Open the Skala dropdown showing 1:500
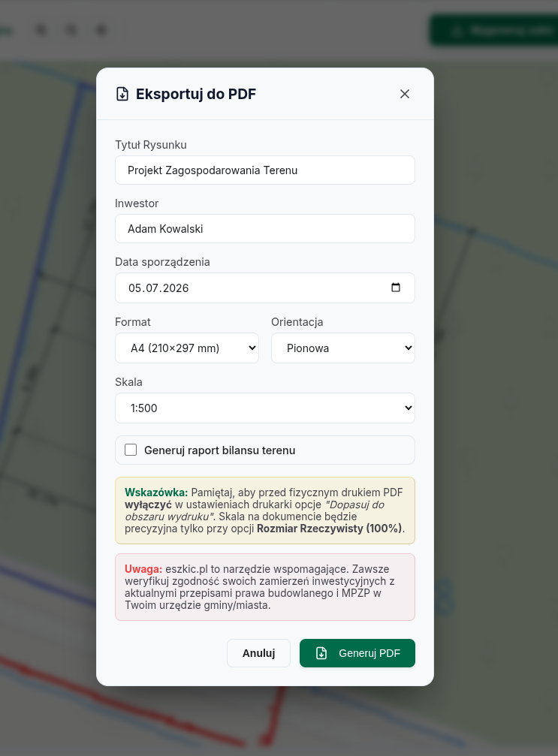Viewport: 558px width, 756px height. [x=265, y=408]
